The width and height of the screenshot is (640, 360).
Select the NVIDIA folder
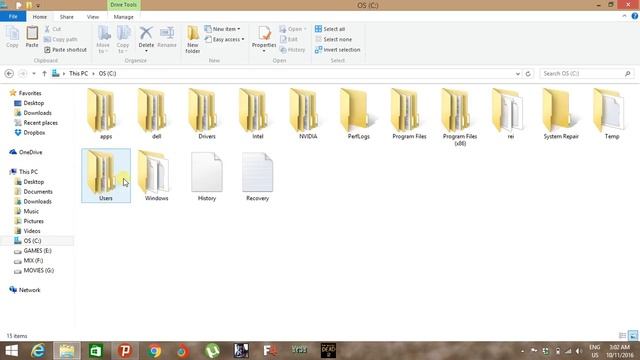(x=308, y=114)
